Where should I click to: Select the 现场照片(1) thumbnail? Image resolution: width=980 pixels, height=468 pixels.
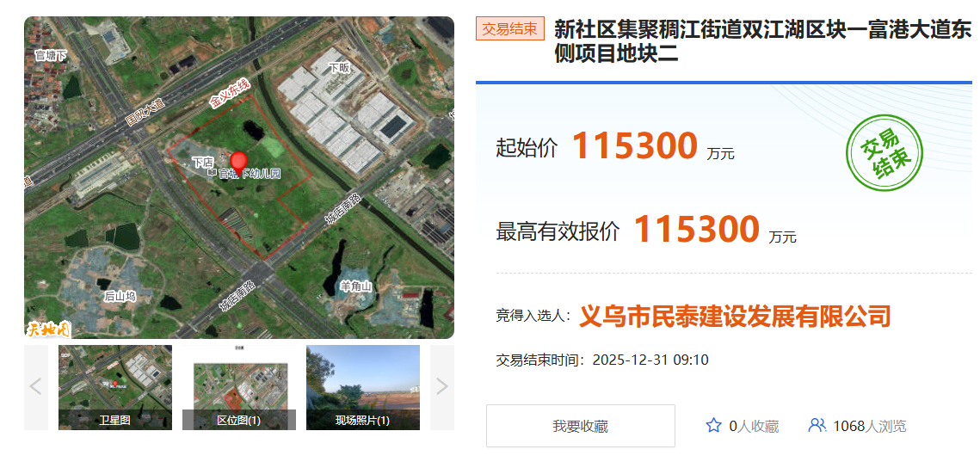[362, 387]
